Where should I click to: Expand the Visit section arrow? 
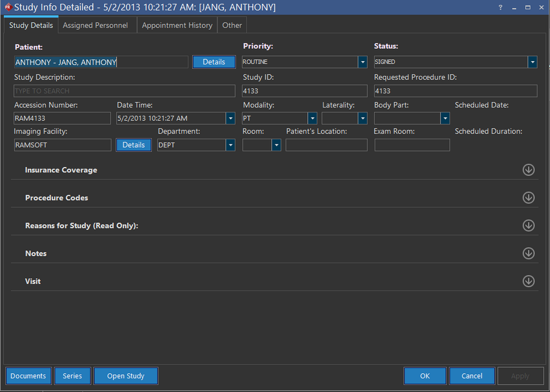point(529,281)
